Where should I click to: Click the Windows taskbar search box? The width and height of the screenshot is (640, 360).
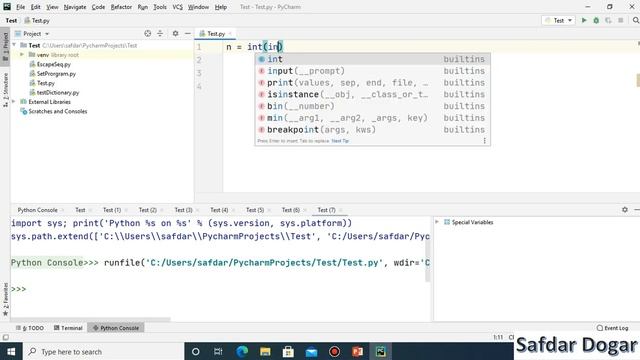click(x=103, y=351)
